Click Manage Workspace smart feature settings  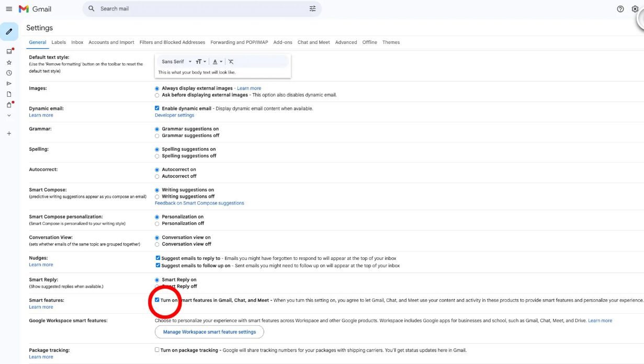209,332
